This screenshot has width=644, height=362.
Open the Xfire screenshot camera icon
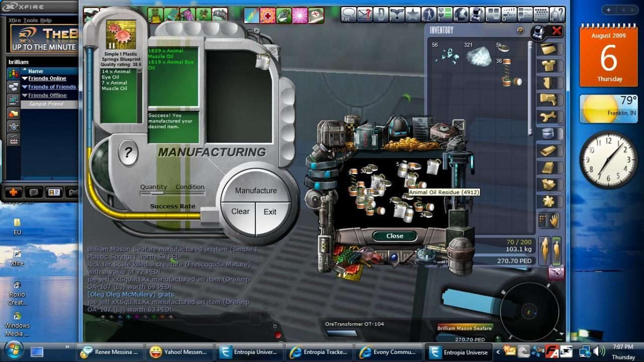(x=14, y=126)
